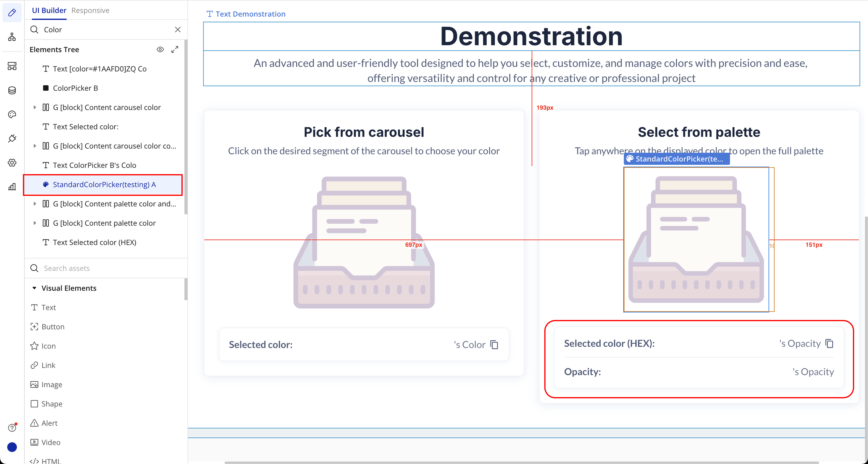Toggle Elements Tree visibility eye icon

point(160,50)
